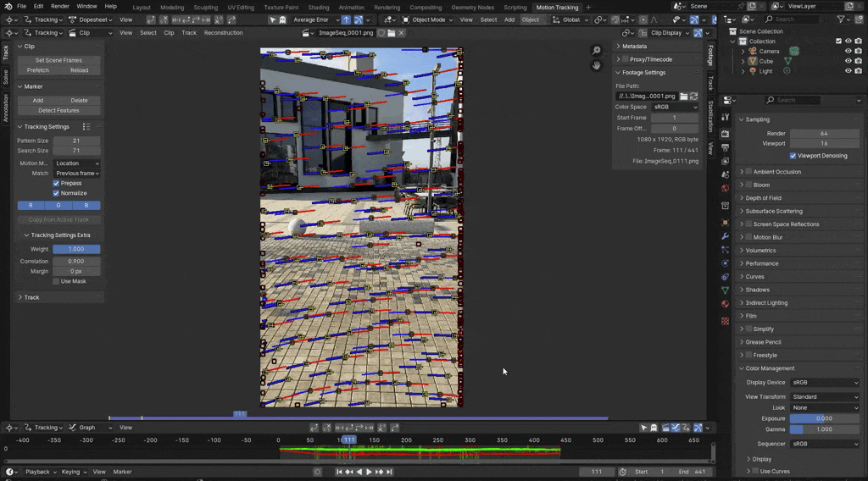
Task: Open file browser folder icon for File Path
Action: click(684, 97)
